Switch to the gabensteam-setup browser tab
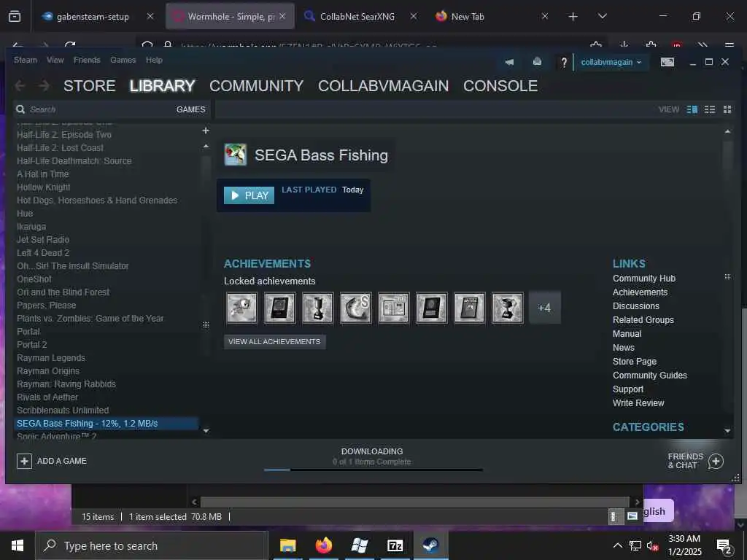Image resolution: width=747 pixels, height=560 pixels. point(98,16)
